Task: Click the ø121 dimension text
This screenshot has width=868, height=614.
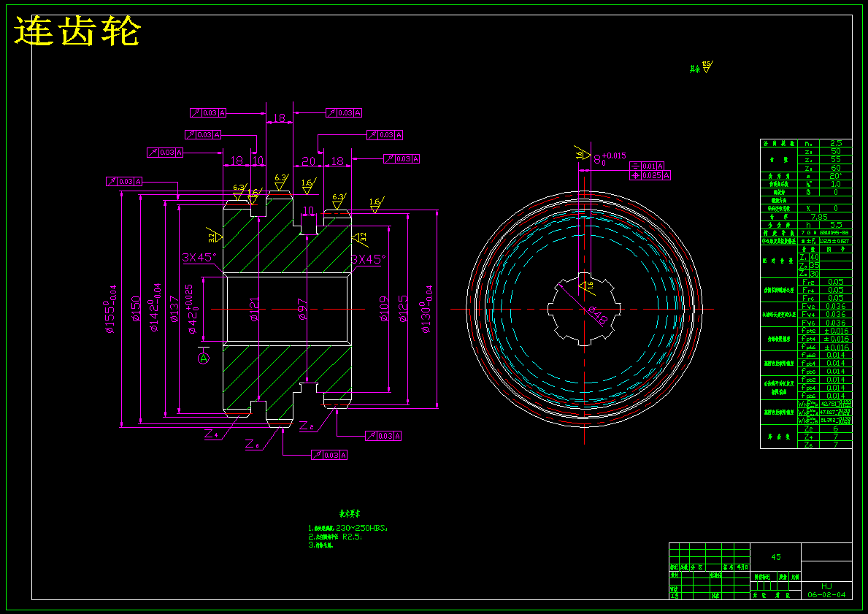Action: click(254, 310)
